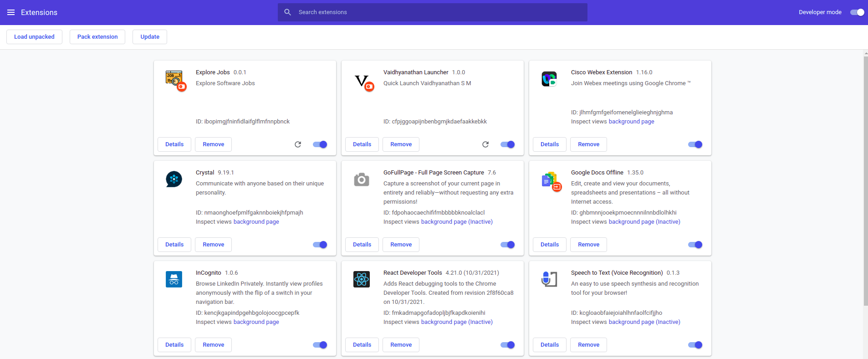Disable the Cisco Webex Extension
Image resolution: width=868 pixels, height=359 pixels.
(x=695, y=144)
